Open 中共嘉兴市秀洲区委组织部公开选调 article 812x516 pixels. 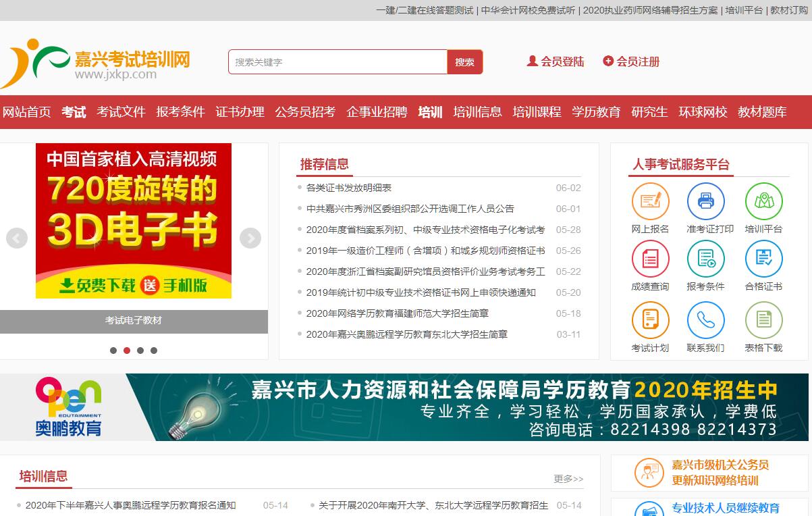[x=410, y=209]
